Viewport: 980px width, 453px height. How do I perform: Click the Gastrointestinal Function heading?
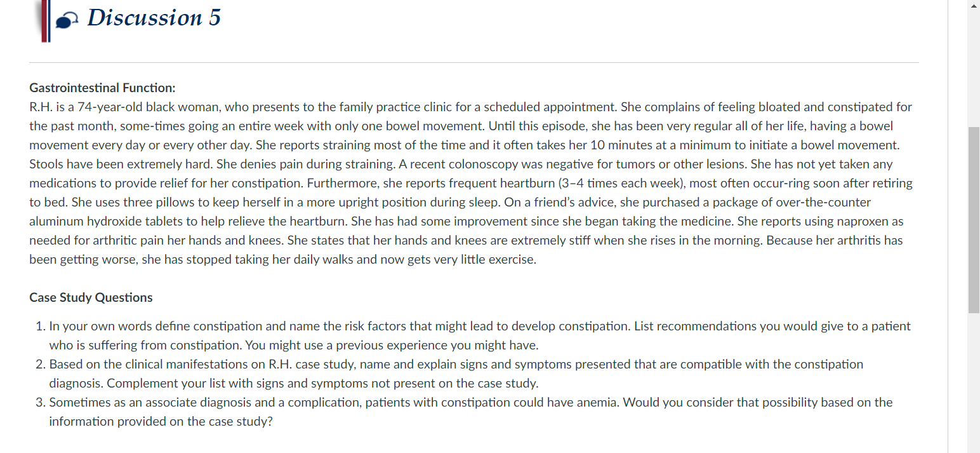pyautogui.click(x=102, y=88)
